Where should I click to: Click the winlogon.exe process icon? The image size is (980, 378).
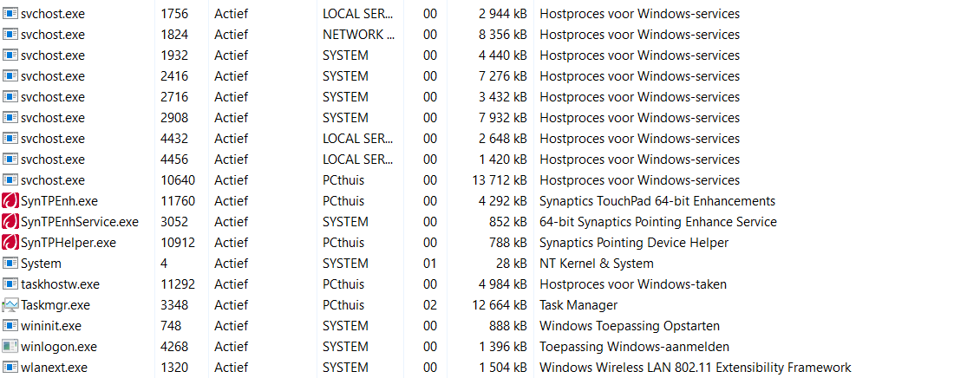click(10, 347)
